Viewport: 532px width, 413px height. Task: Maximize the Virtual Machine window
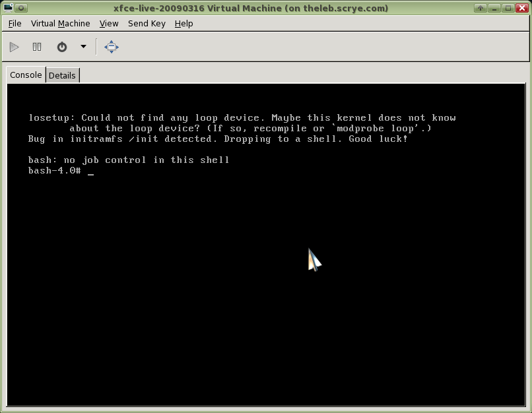(x=508, y=8)
